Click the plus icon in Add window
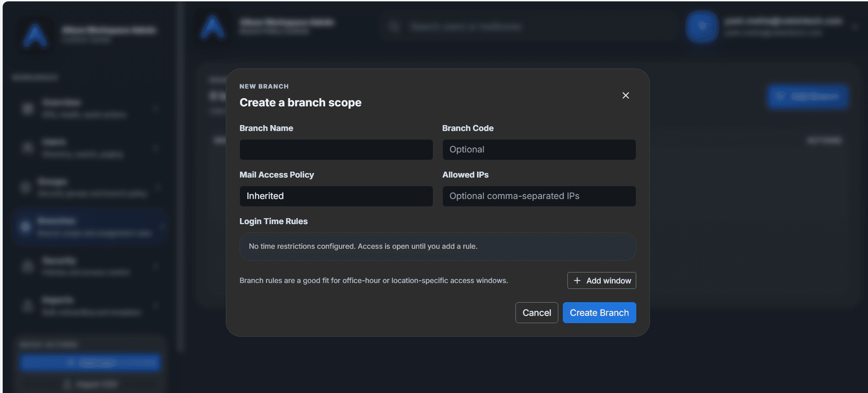Image resolution: width=868 pixels, height=393 pixels. [577, 281]
